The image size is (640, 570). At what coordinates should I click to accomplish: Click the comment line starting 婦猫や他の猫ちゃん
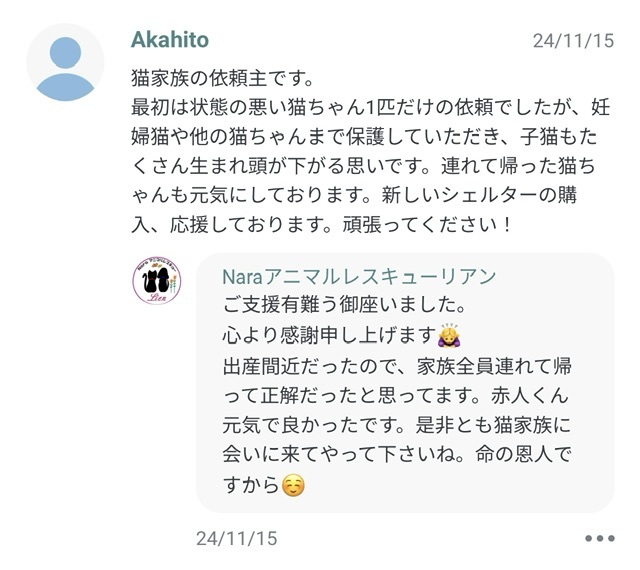tap(370, 137)
